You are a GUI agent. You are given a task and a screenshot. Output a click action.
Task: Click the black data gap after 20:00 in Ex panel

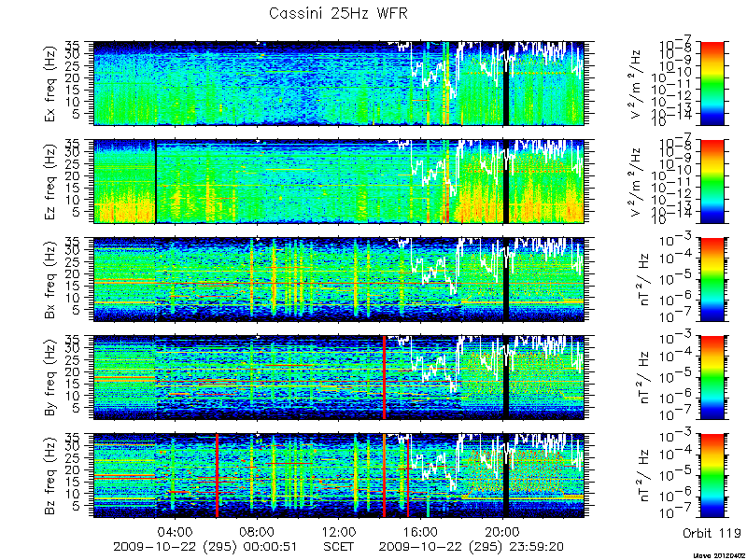click(506, 83)
